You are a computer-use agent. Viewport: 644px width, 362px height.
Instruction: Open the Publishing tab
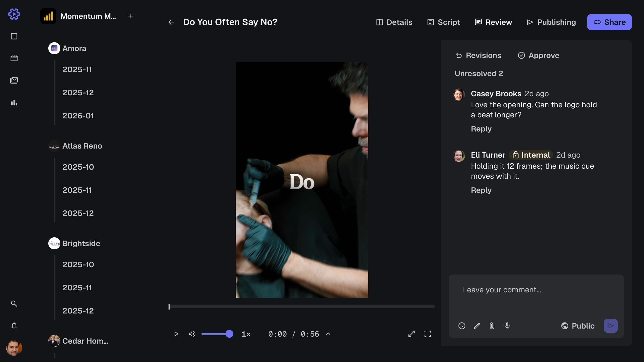pyautogui.click(x=551, y=22)
